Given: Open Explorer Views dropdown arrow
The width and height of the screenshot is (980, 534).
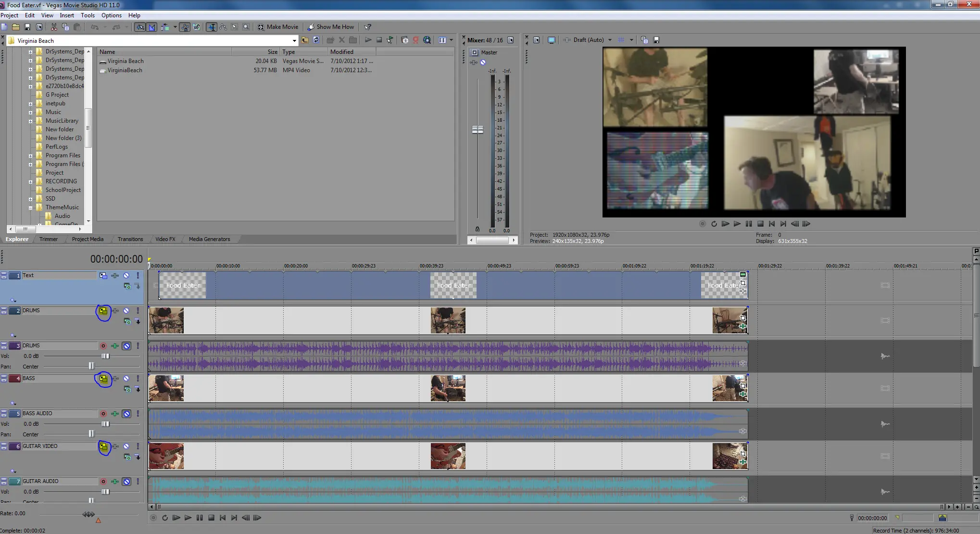Looking at the screenshot, I should pos(451,40).
